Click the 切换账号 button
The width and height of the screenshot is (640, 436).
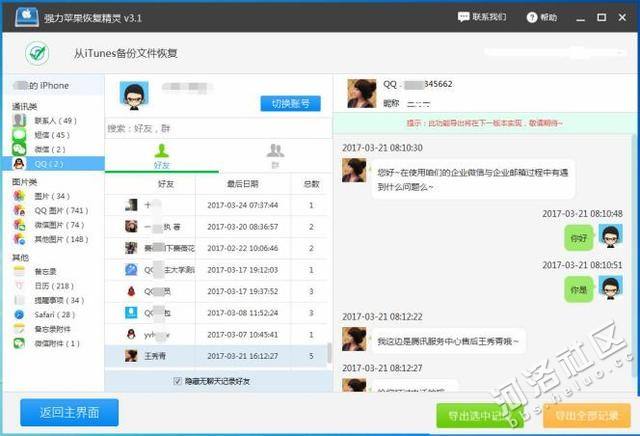291,104
